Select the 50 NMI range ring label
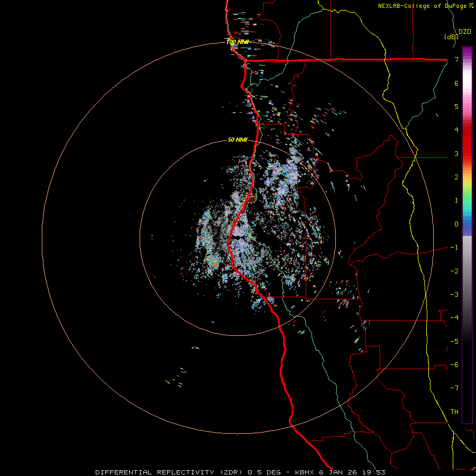Viewport: 476px width, 476px height. coord(237,140)
